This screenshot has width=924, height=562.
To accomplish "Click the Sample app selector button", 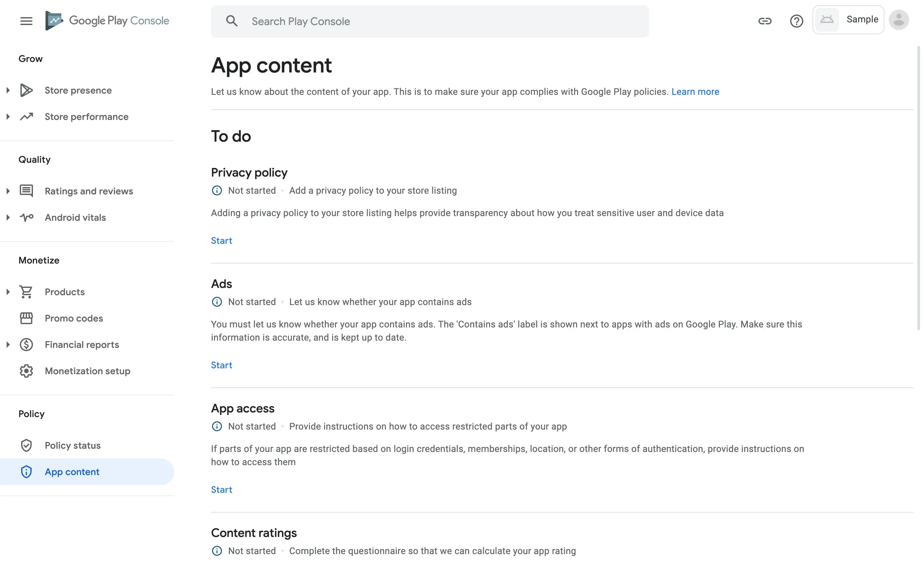I will coord(848,20).
